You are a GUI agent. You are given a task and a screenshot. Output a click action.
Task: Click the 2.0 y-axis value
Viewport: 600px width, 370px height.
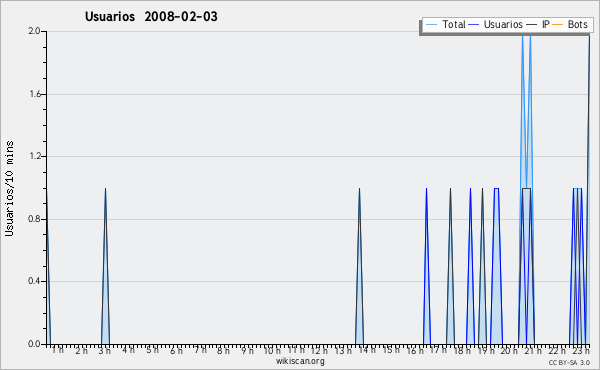coord(34,31)
